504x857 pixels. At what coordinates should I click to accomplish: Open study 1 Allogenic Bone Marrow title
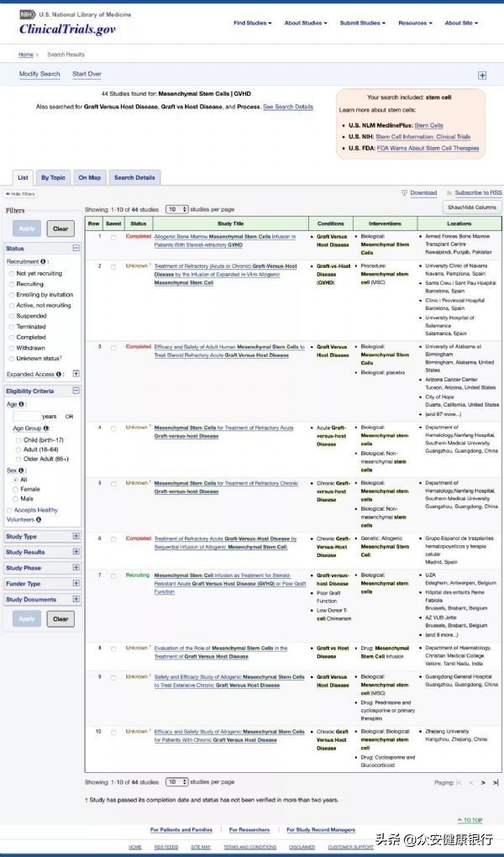224,241
